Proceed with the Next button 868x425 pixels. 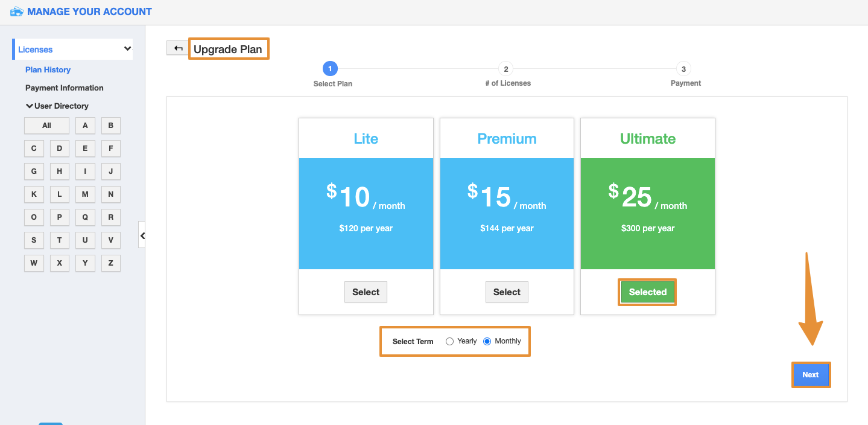(810, 375)
